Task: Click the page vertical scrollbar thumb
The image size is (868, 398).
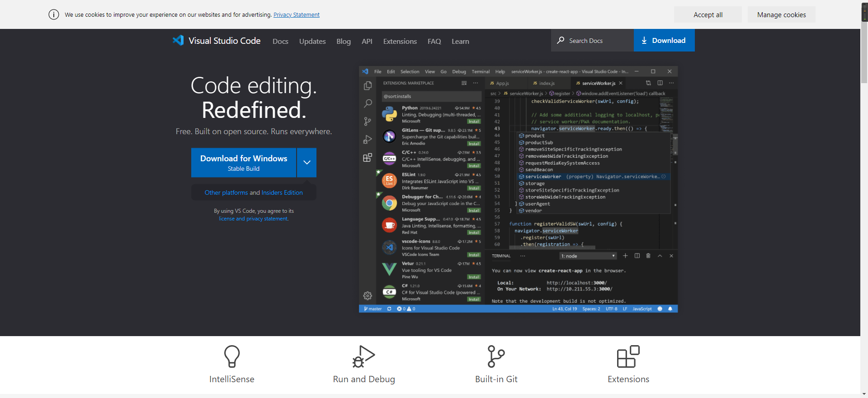Action: point(864,52)
